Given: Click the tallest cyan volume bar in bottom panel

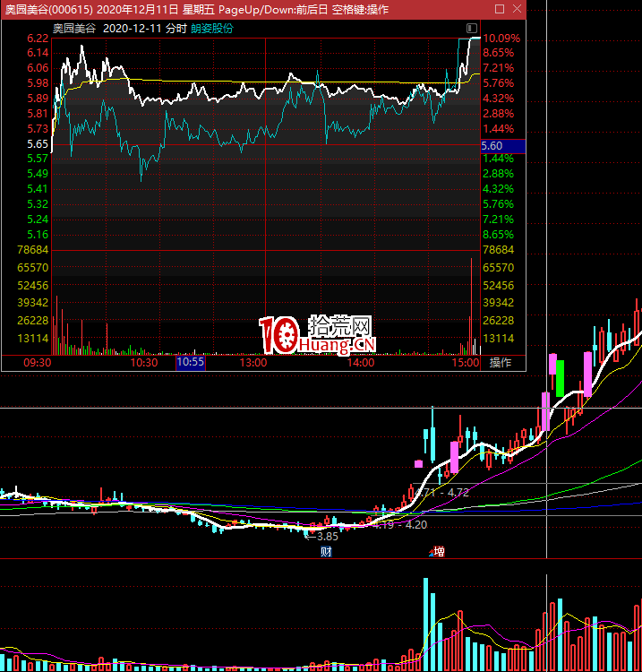Looking at the screenshot, I should (x=425, y=625).
